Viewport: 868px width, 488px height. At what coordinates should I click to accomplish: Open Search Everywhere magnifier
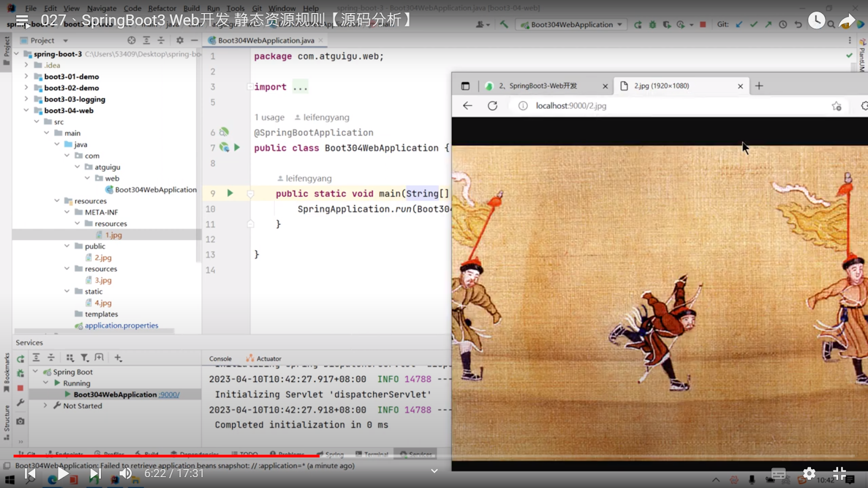[831, 24]
